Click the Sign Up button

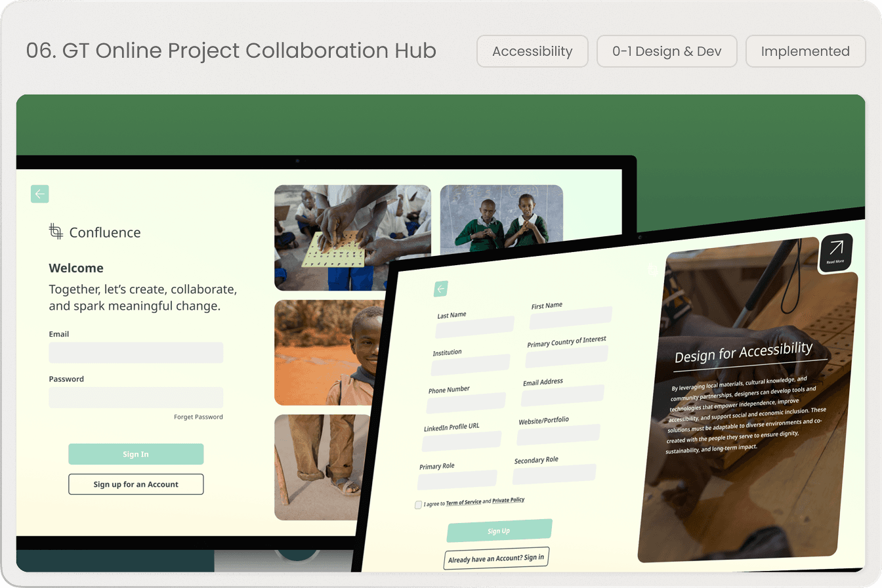click(499, 531)
